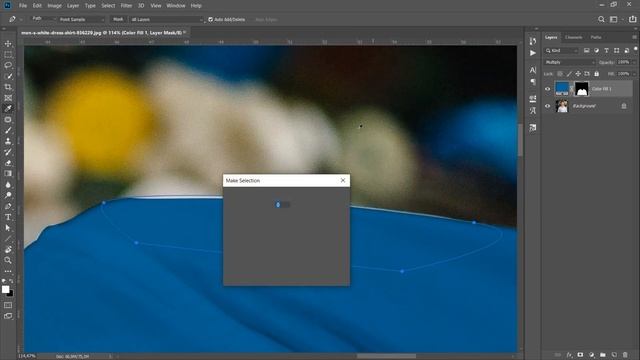Open the Window menu

click(x=176, y=6)
